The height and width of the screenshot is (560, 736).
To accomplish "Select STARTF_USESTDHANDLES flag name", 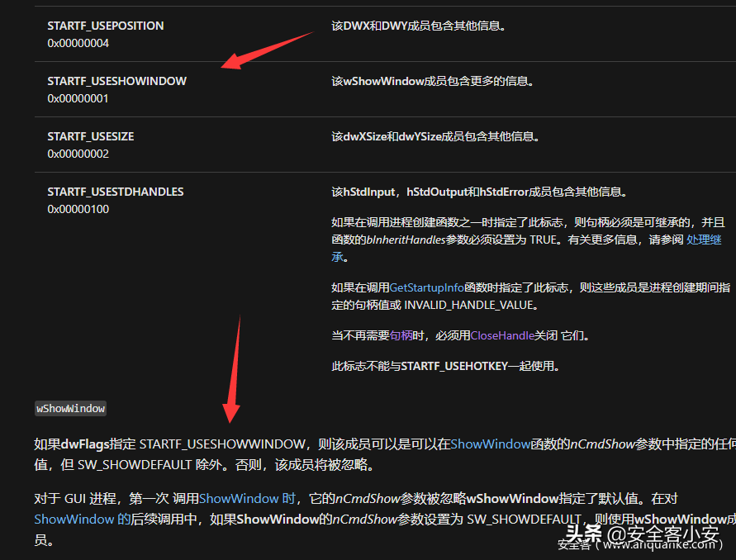I will (116, 192).
